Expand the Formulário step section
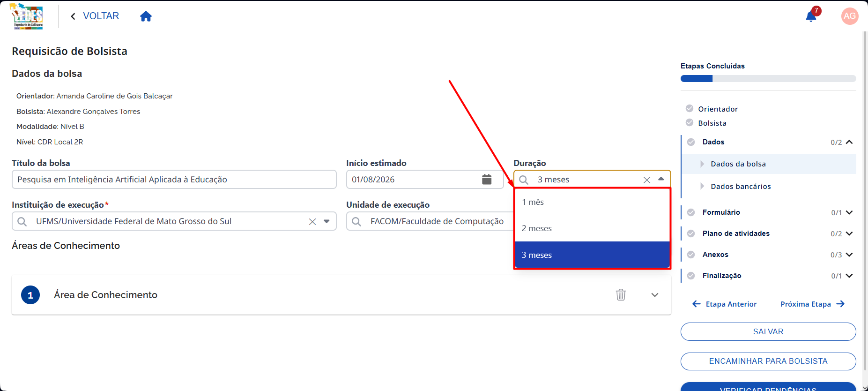 (x=849, y=212)
